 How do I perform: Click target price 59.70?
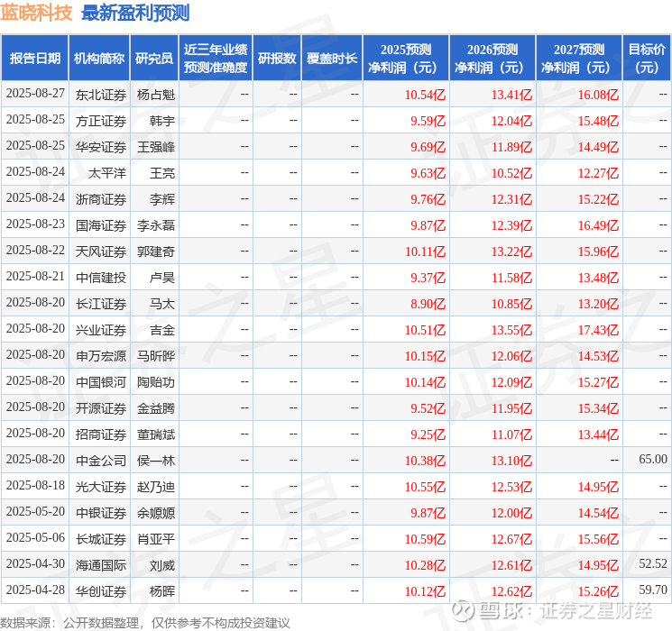coord(653,590)
